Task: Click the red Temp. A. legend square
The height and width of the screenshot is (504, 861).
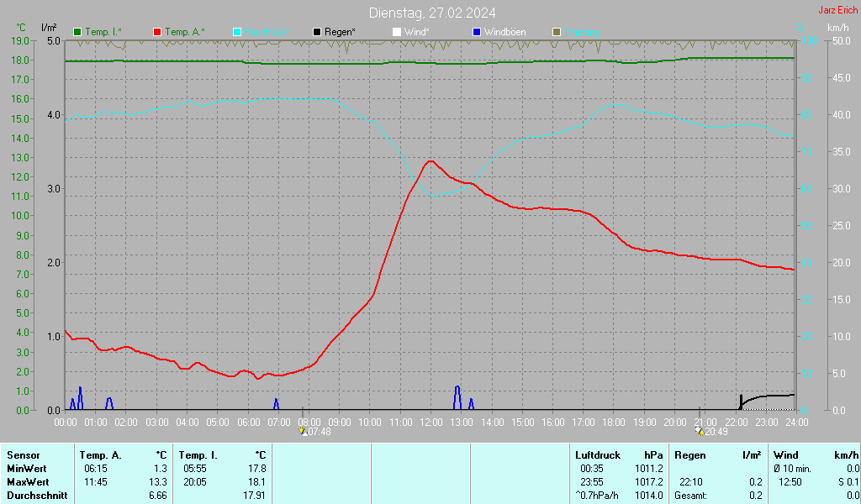Action: point(157,32)
